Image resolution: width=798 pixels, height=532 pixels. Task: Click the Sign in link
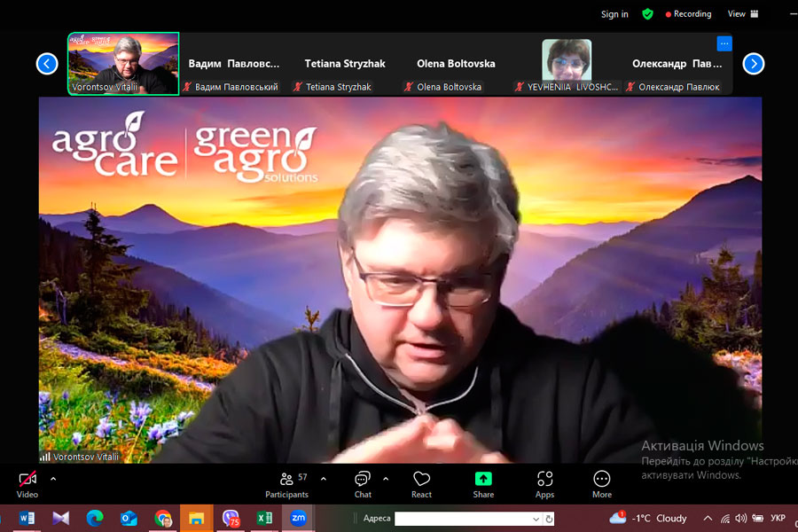614,14
